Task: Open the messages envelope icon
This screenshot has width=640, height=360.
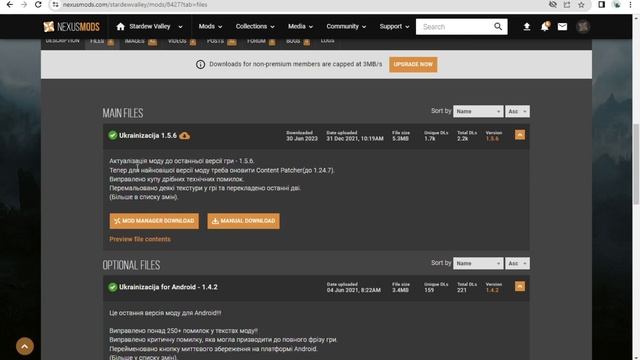Action: pyautogui.click(x=562, y=27)
